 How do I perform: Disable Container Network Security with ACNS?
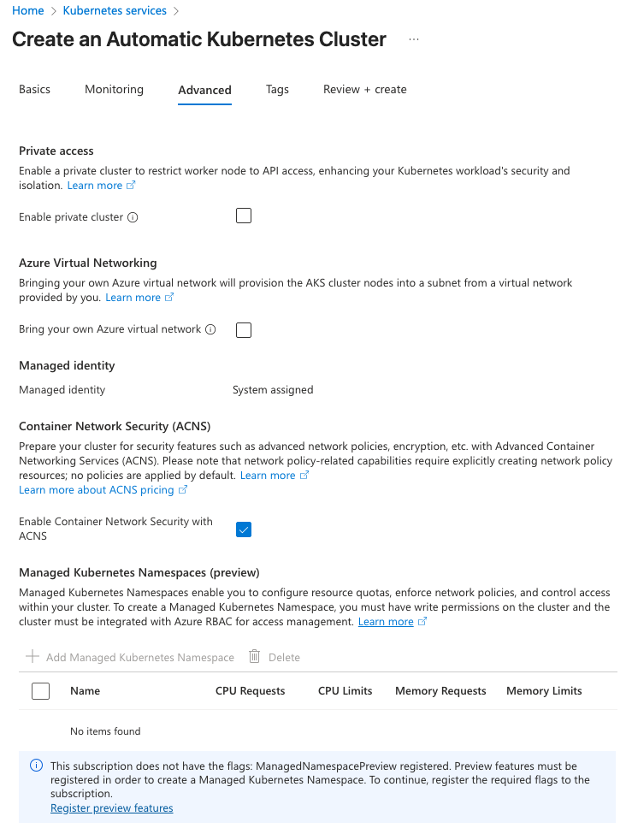pyautogui.click(x=244, y=529)
